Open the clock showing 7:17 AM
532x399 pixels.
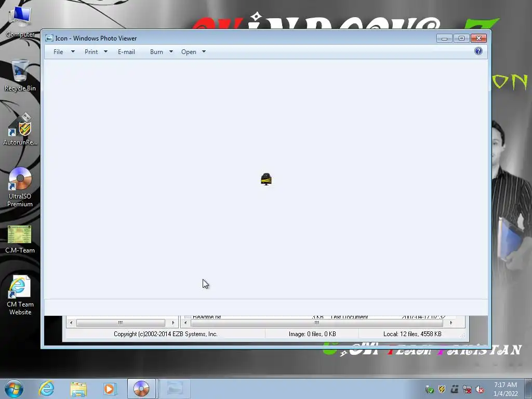click(506, 389)
